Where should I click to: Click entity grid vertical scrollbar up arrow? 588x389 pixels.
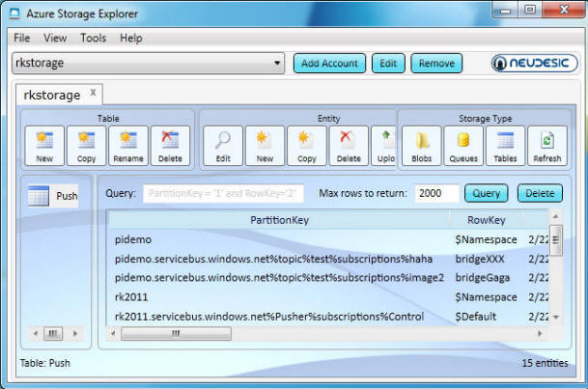[x=556, y=216]
